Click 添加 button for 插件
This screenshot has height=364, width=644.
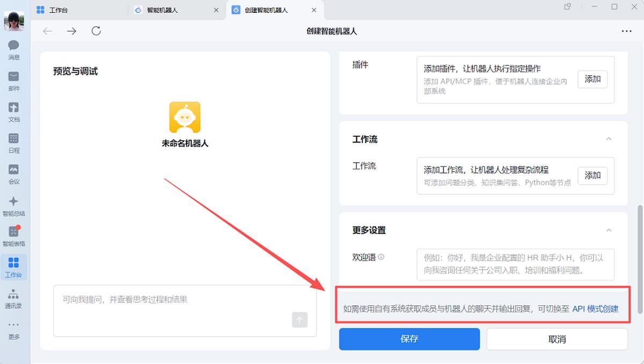point(592,79)
